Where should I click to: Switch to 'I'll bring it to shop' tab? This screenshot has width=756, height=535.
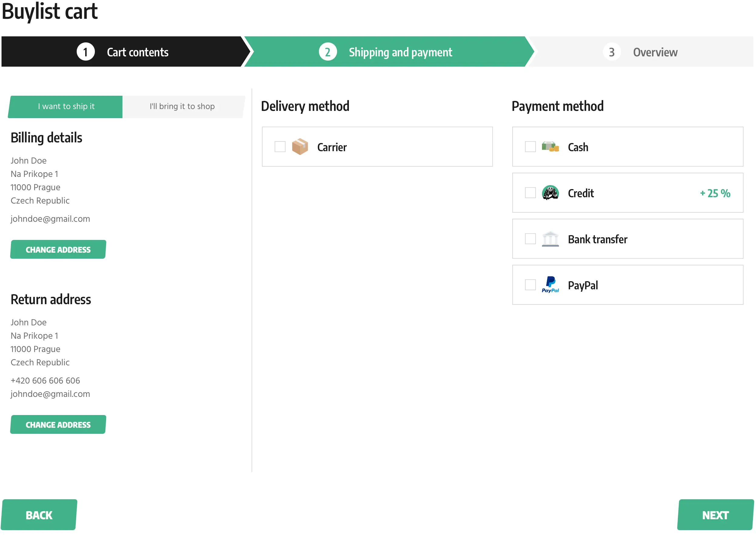pyautogui.click(x=184, y=107)
